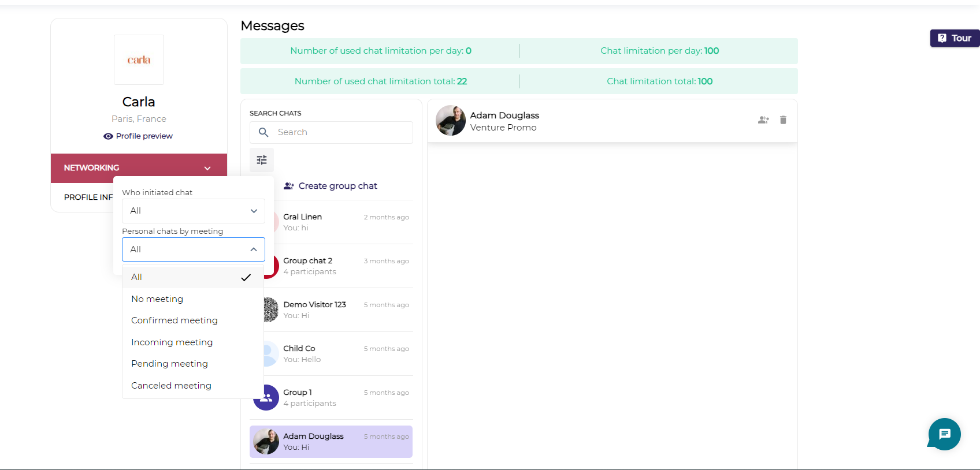Image resolution: width=980 pixels, height=470 pixels.
Task: Select Confirmed meeting from the list
Action: click(175, 320)
